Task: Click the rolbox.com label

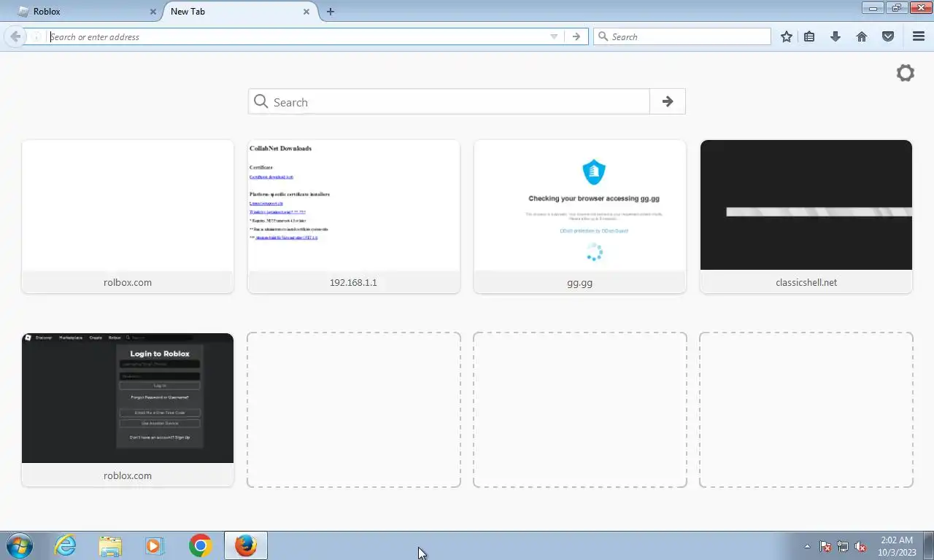Action: (x=128, y=282)
